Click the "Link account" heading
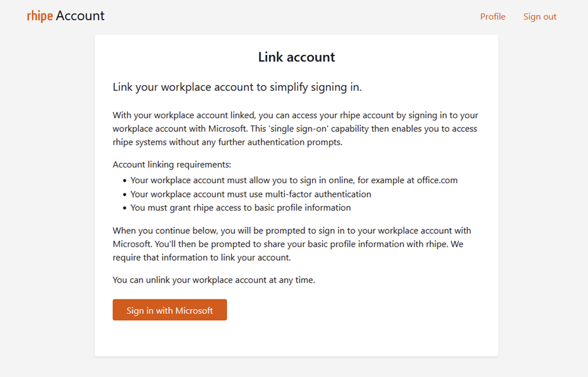The width and height of the screenshot is (588, 377). (297, 58)
